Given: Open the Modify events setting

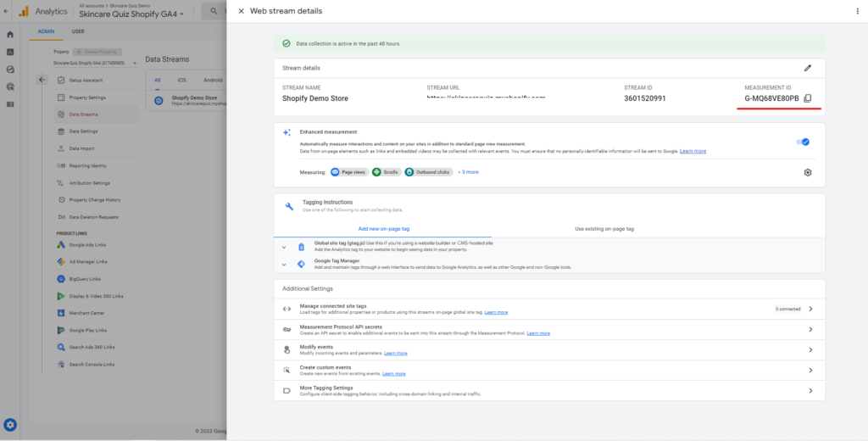Looking at the screenshot, I should click(549, 350).
